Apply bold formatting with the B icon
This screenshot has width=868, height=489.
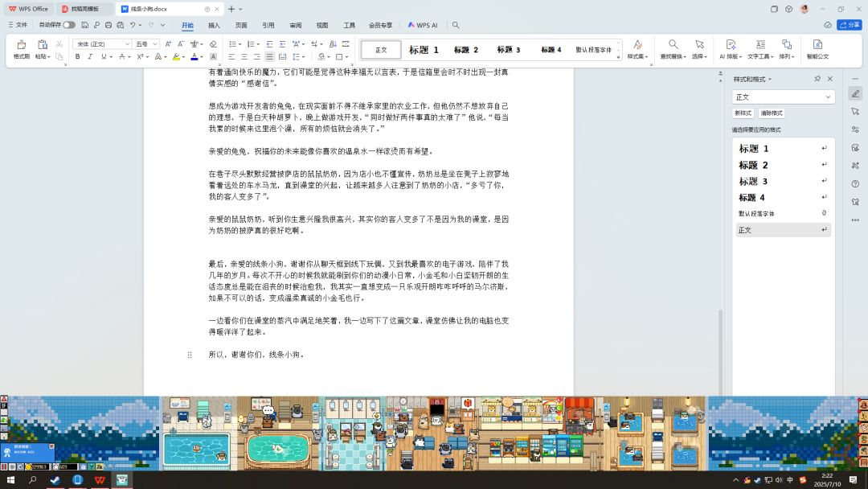(x=78, y=57)
